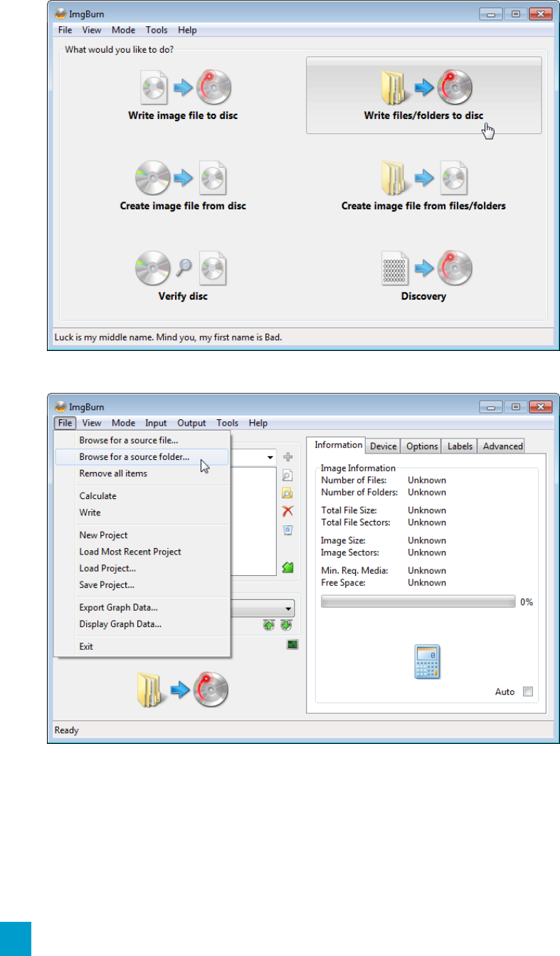Image resolution: width=560 pixels, height=956 pixels.
Task: Click the 'What would you like to do?' label
Action: pyautogui.click(x=120, y=51)
